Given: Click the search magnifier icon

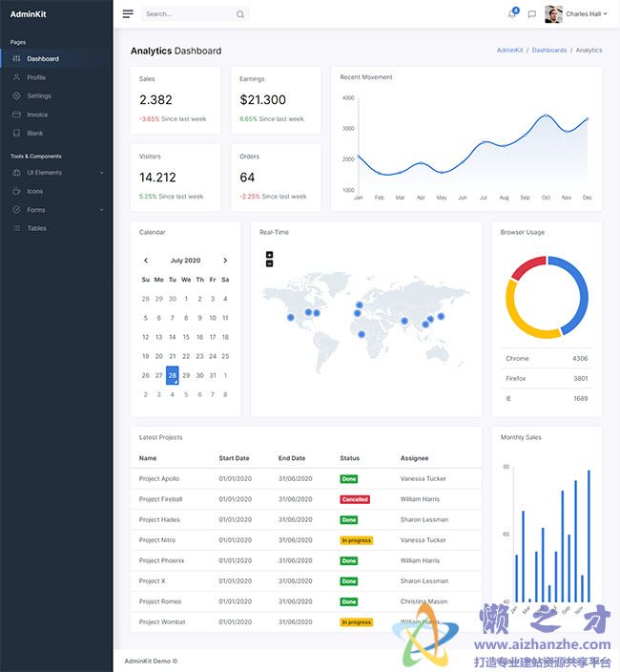Looking at the screenshot, I should click(x=239, y=14).
